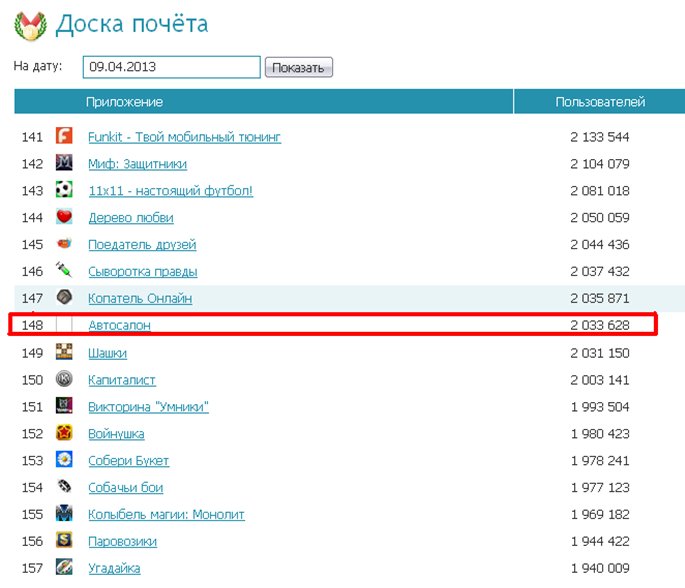Click the Приложение column header
The width and height of the screenshot is (685, 588).
click(125, 102)
